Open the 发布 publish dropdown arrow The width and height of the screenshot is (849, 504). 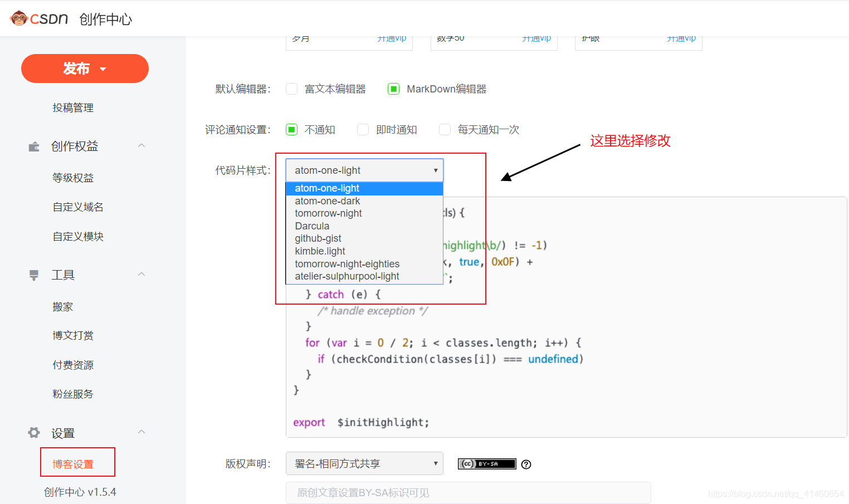pyautogui.click(x=103, y=69)
